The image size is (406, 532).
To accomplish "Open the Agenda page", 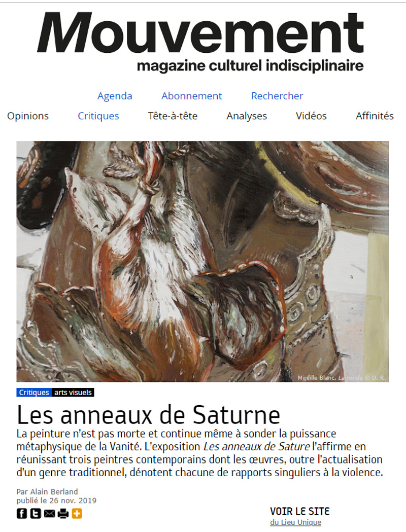I will (x=115, y=96).
